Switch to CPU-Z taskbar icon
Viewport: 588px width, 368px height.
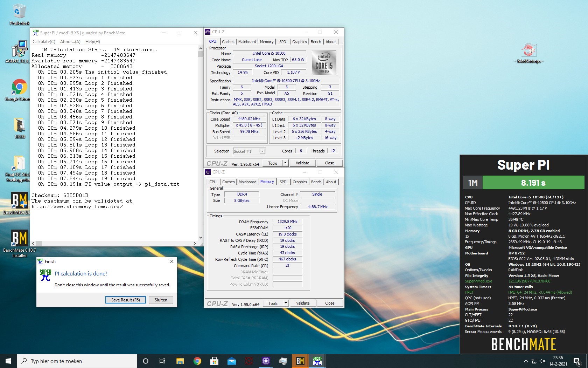point(266,361)
